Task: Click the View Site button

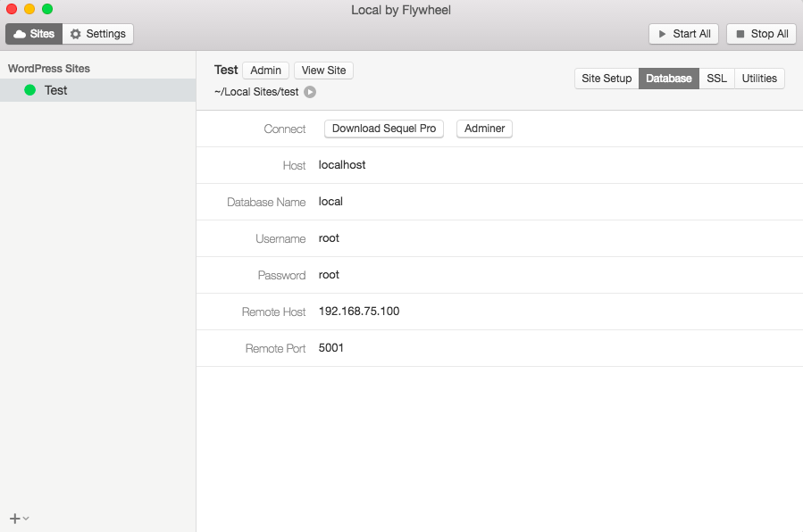Action: click(x=323, y=71)
